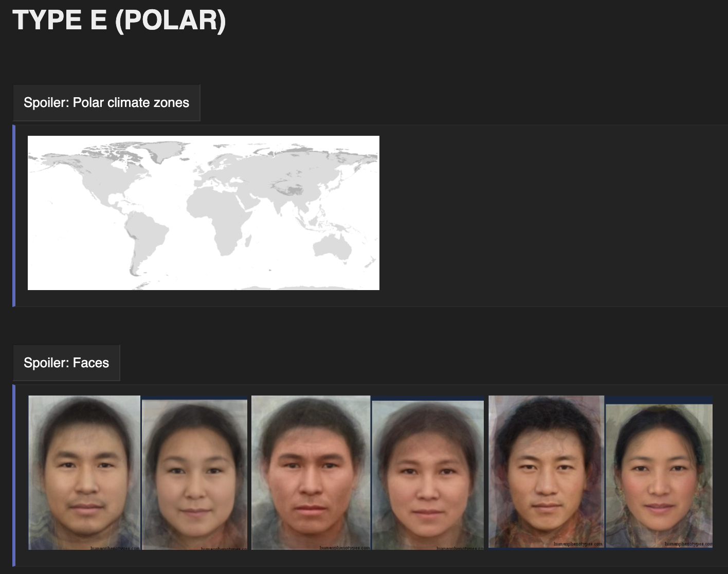
Task: Open the third face thumbnail from left
Action: click(311, 473)
